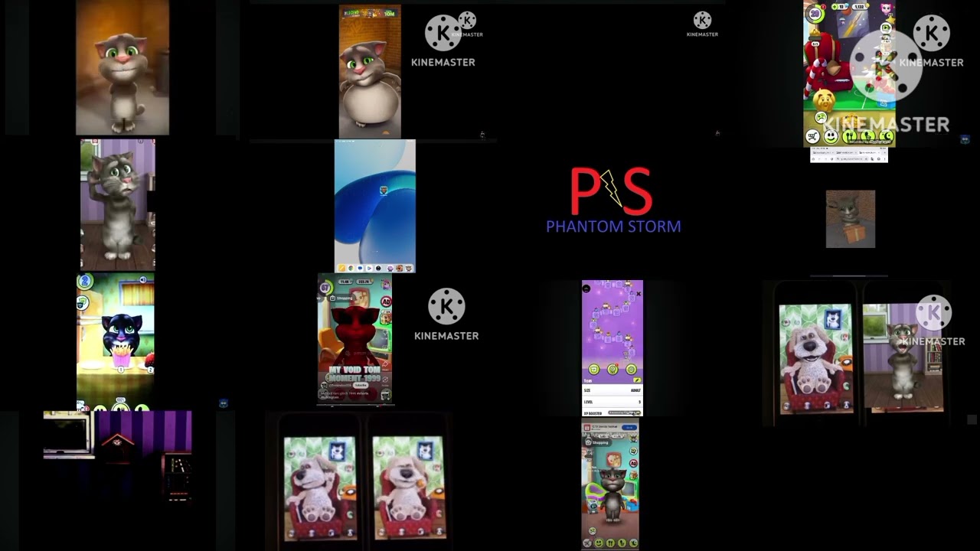Tap the smiley face icon under the bottom gray Tom
Viewport: 980px width, 551px height.
click(x=599, y=543)
